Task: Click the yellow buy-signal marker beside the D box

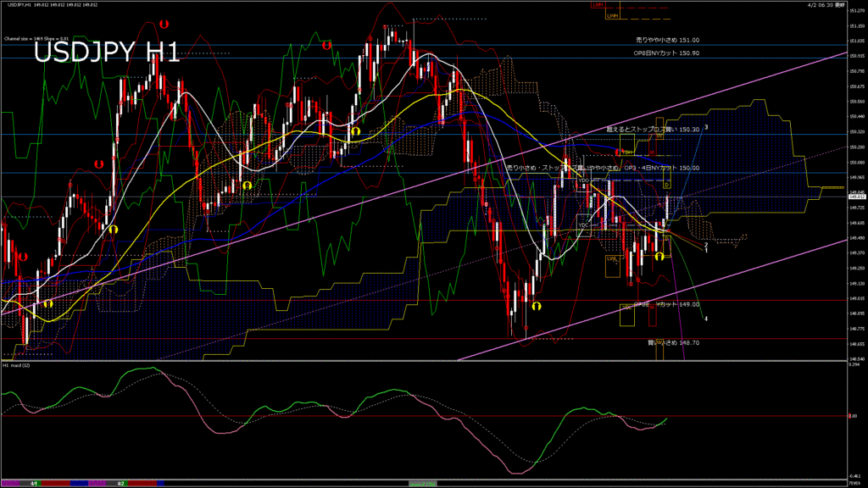Action: (659, 255)
